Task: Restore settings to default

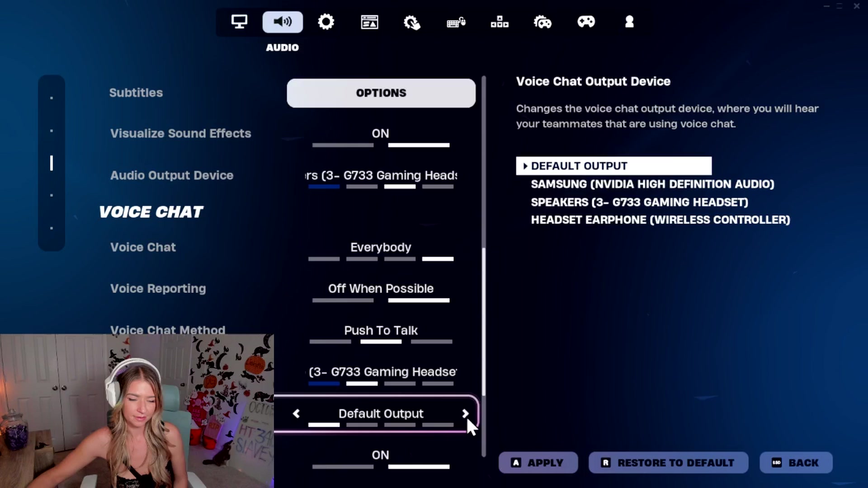Action: [668, 463]
